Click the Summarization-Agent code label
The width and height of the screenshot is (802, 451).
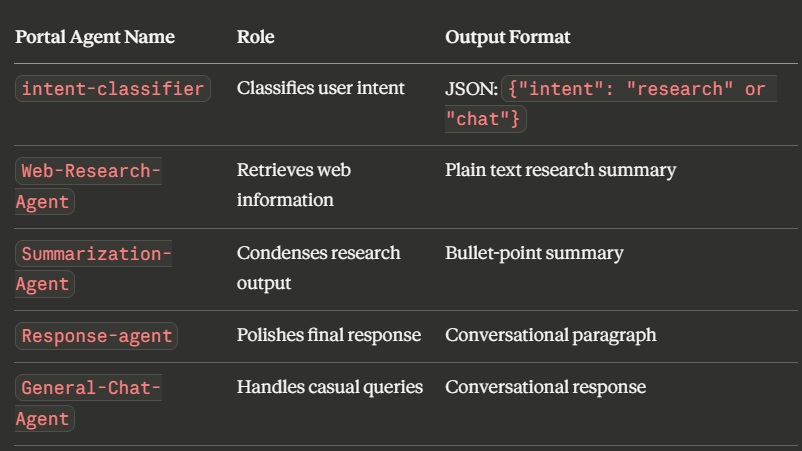(94, 269)
